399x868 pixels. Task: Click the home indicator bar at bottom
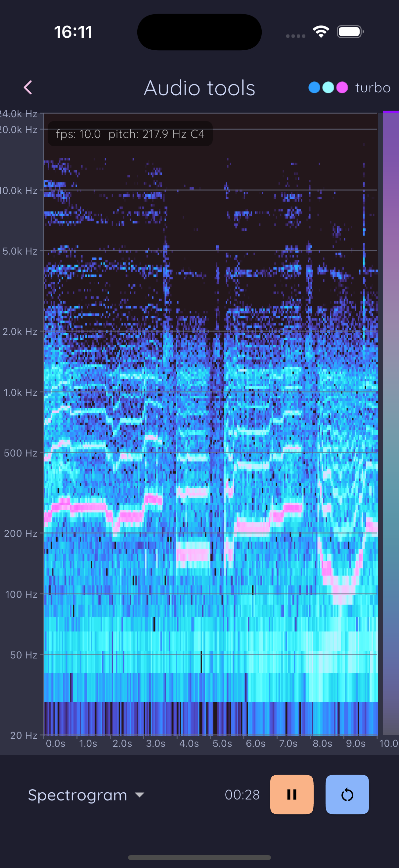(199, 857)
